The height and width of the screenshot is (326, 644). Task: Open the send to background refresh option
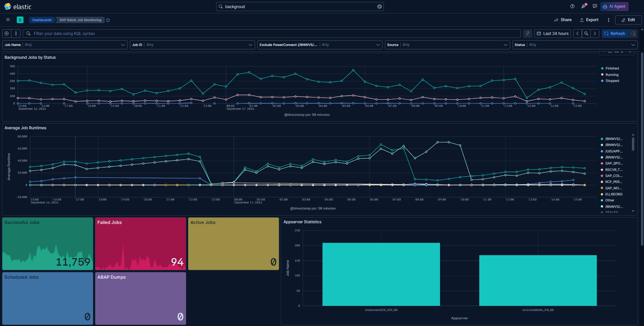633,34
